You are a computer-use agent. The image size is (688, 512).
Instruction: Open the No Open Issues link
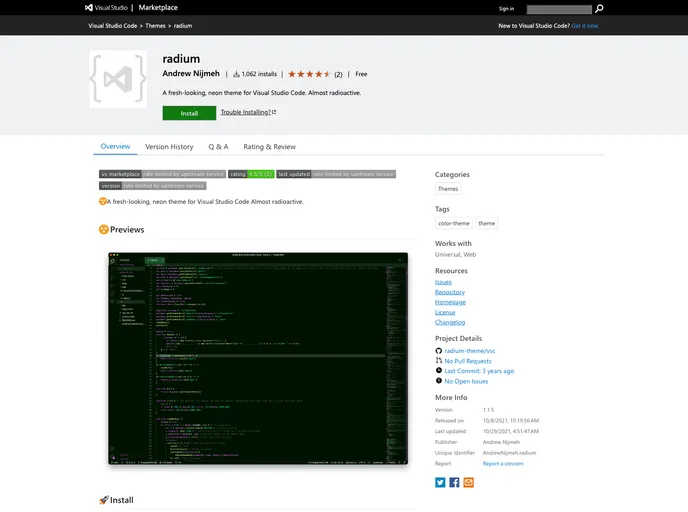coord(466,381)
